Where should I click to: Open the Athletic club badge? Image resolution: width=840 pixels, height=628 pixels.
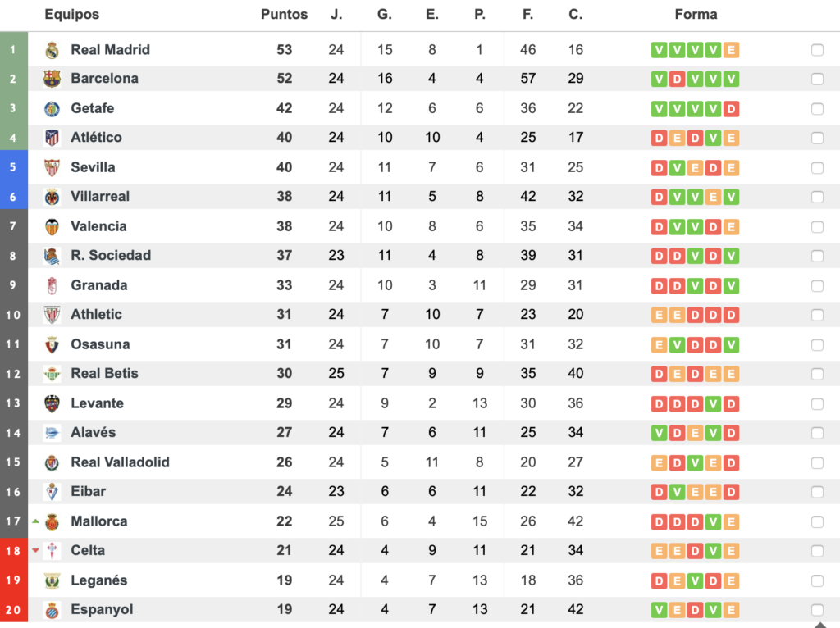click(52, 314)
